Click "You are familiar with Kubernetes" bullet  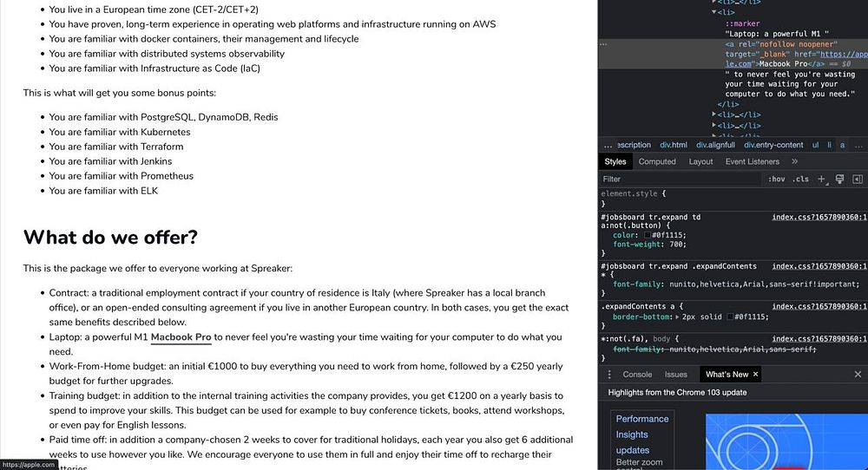pos(120,132)
